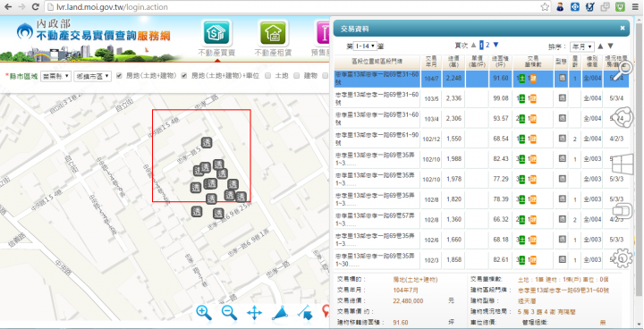Select the pan map four-arrow tool
Viewport: 644px width, 329px height.
point(255,313)
